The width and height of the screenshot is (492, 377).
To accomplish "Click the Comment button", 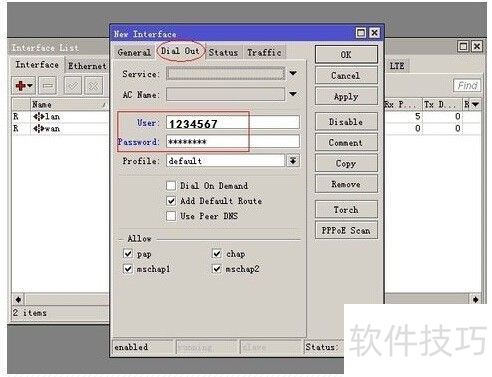I will pos(346,143).
